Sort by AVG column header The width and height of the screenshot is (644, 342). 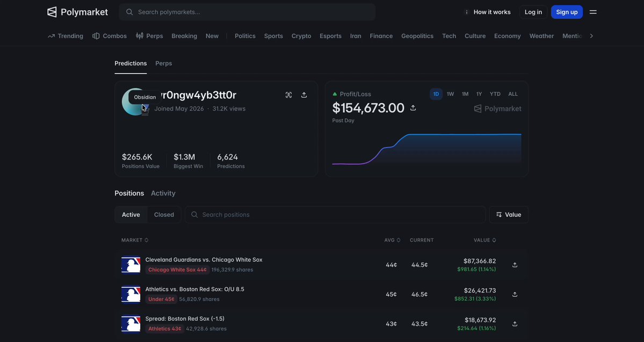392,240
